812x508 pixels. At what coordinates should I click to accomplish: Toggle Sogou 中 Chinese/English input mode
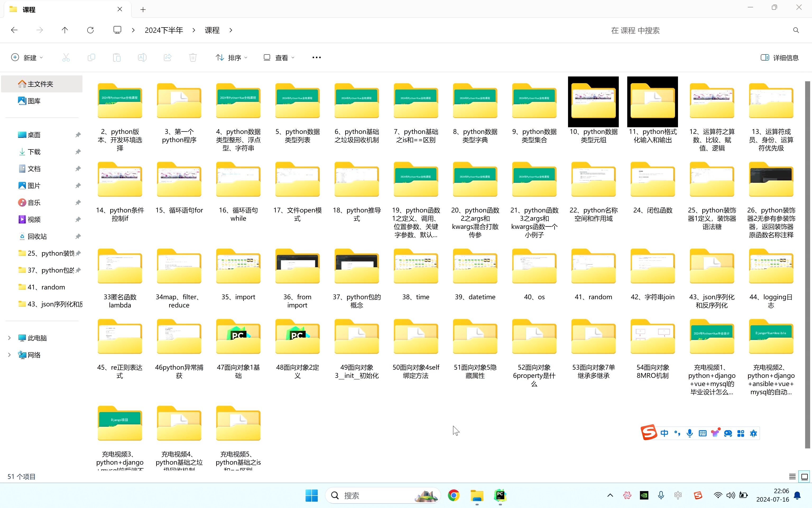coord(664,433)
